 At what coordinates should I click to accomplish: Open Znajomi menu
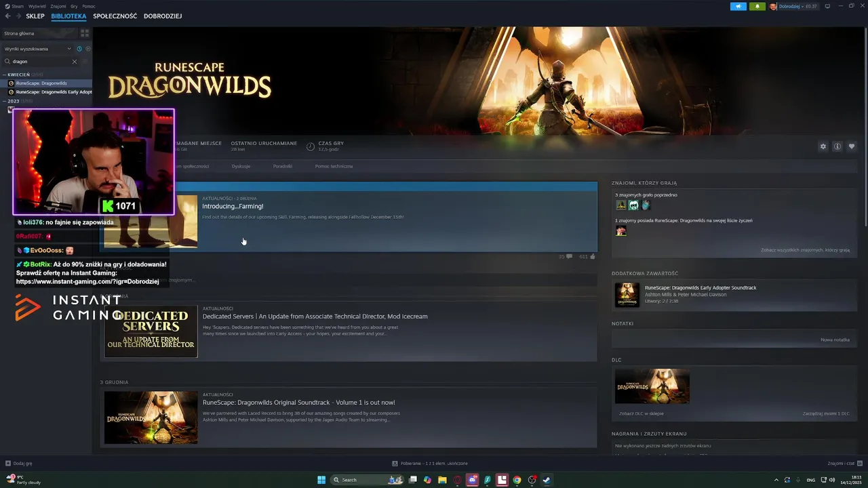(x=58, y=6)
